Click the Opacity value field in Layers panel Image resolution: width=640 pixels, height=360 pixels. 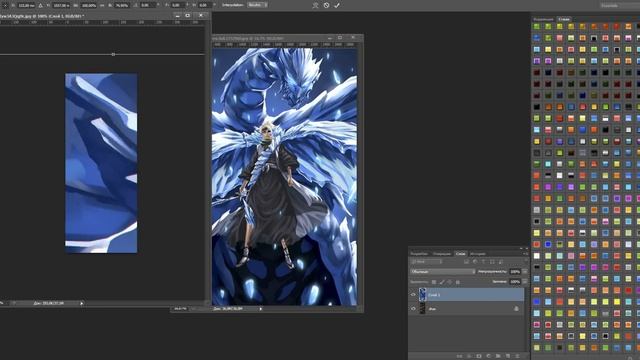pyautogui.click(x=516, y=271)
